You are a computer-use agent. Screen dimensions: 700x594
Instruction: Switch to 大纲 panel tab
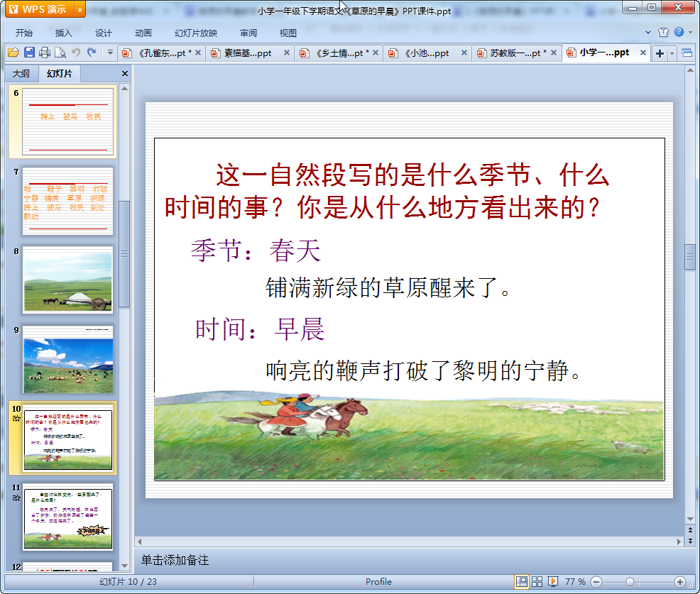click(21, 74)
